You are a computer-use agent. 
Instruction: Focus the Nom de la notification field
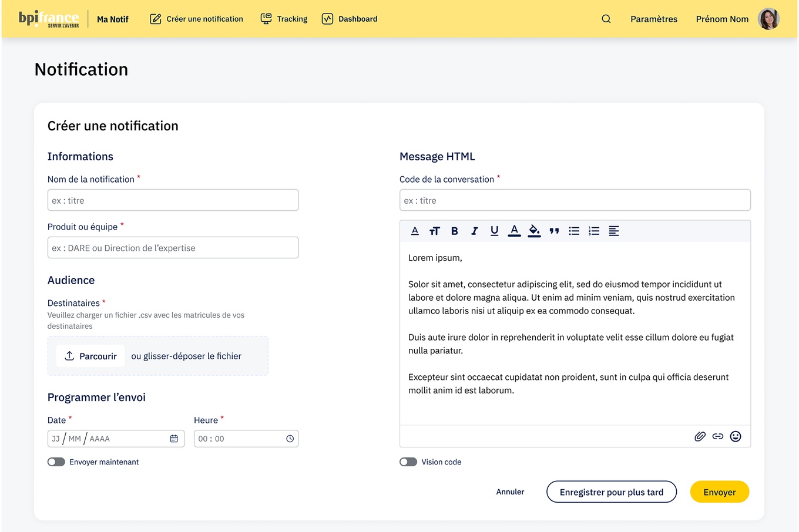(x=173, y=200)
